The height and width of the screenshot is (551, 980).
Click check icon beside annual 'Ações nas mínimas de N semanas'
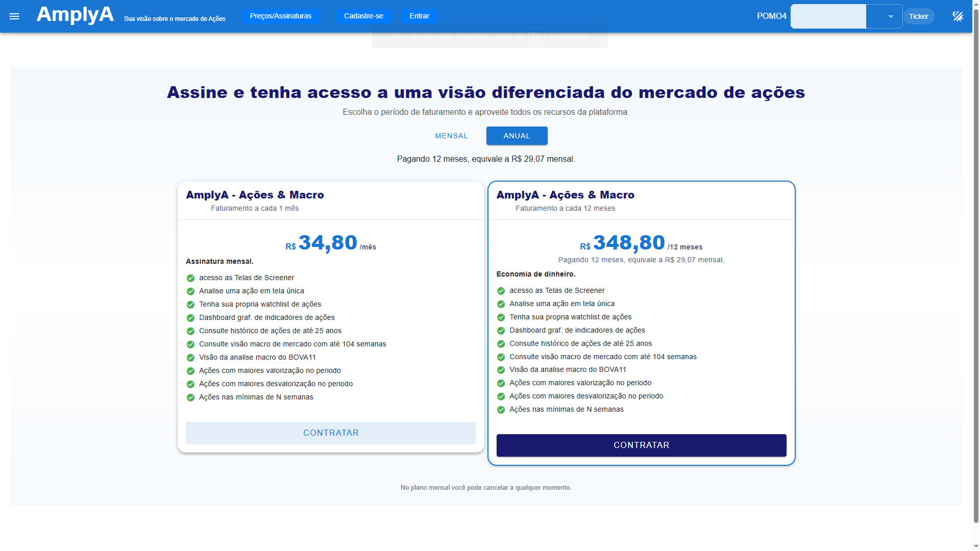coord(501,410)
